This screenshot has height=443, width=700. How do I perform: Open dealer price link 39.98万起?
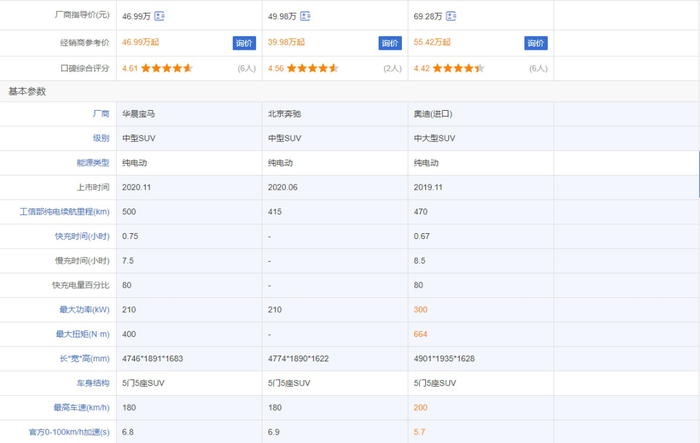pos(286,42)
